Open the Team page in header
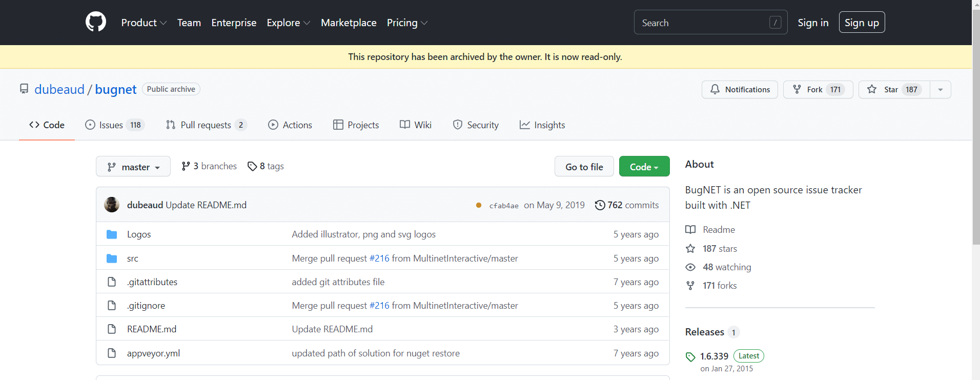Screen dimensions: 980x380 tap(189, 23)
